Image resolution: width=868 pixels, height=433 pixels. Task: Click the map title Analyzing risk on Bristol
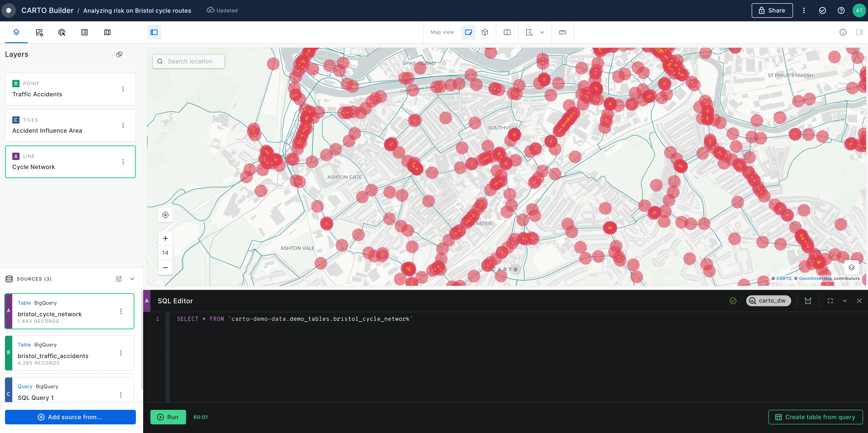[x=137, y=10]
